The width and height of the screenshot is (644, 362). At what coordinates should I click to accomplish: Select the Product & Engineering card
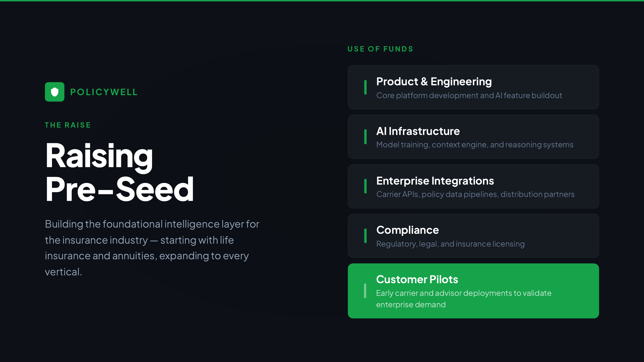point(473,87)
